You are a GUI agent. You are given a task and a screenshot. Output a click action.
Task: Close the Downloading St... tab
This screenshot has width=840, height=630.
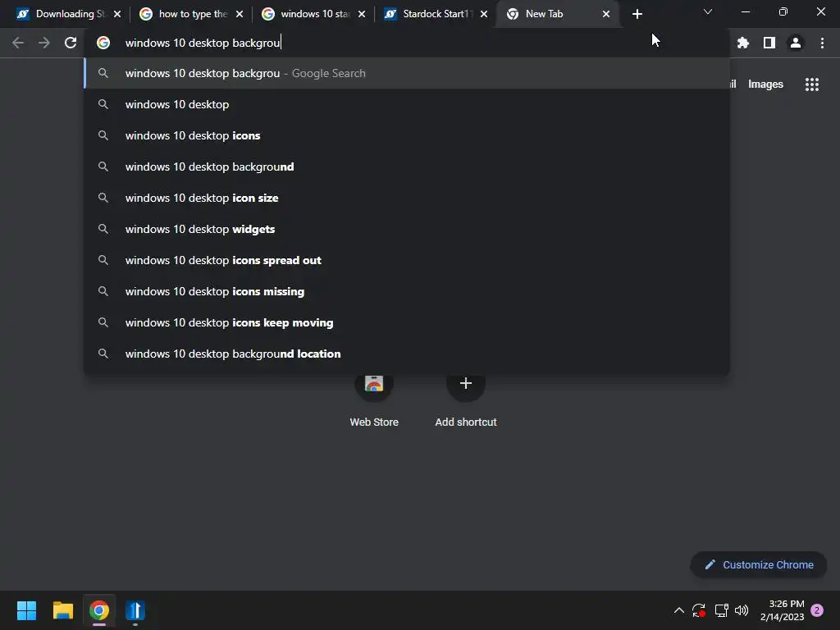pos(117,14)
